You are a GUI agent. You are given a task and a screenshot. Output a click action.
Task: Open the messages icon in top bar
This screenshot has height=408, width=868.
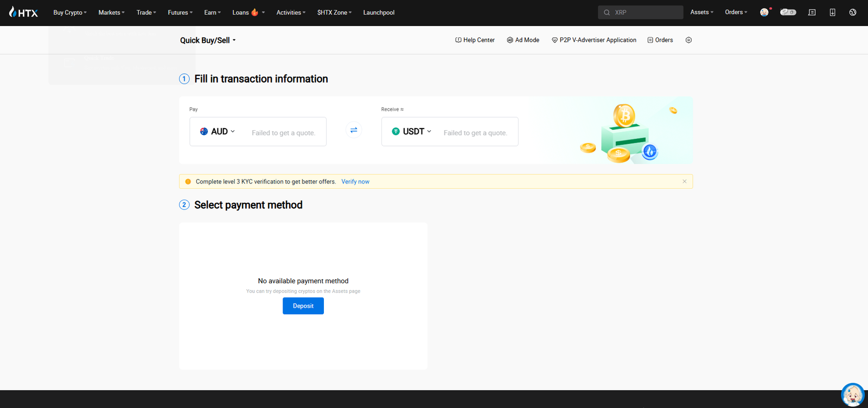812,12
